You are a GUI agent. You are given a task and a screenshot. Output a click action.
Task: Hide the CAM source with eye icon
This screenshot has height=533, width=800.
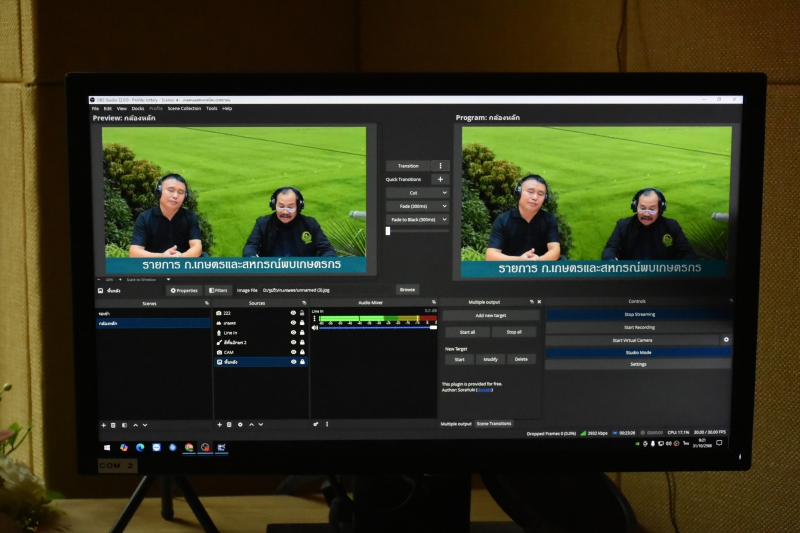[293, 351]
